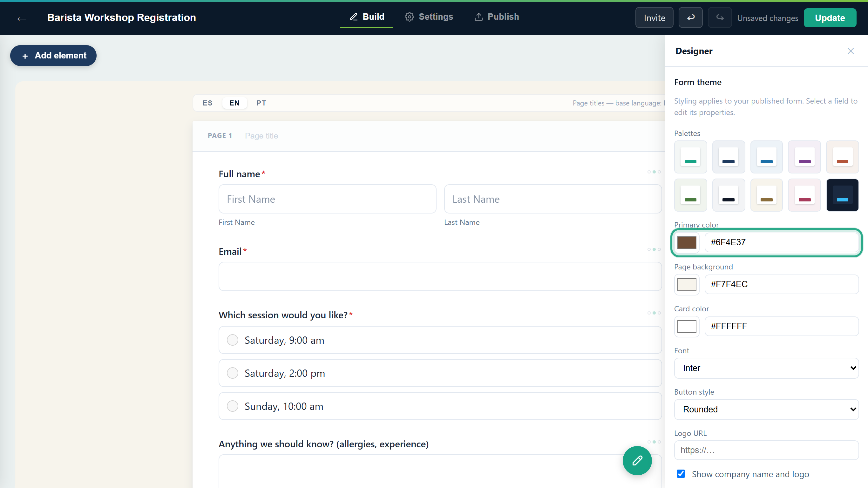Click the redo arrow button

(719, 17)
